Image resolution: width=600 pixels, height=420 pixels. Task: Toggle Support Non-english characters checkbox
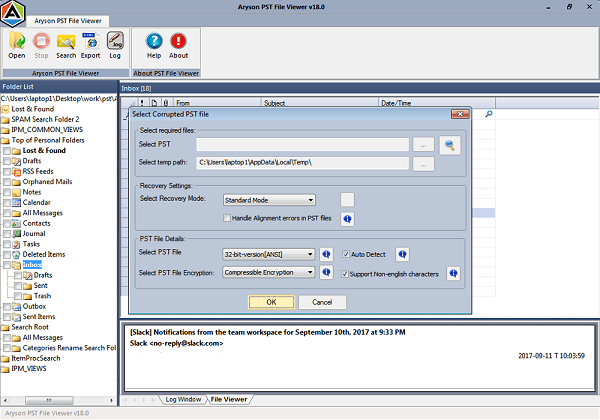click(347, 272)
